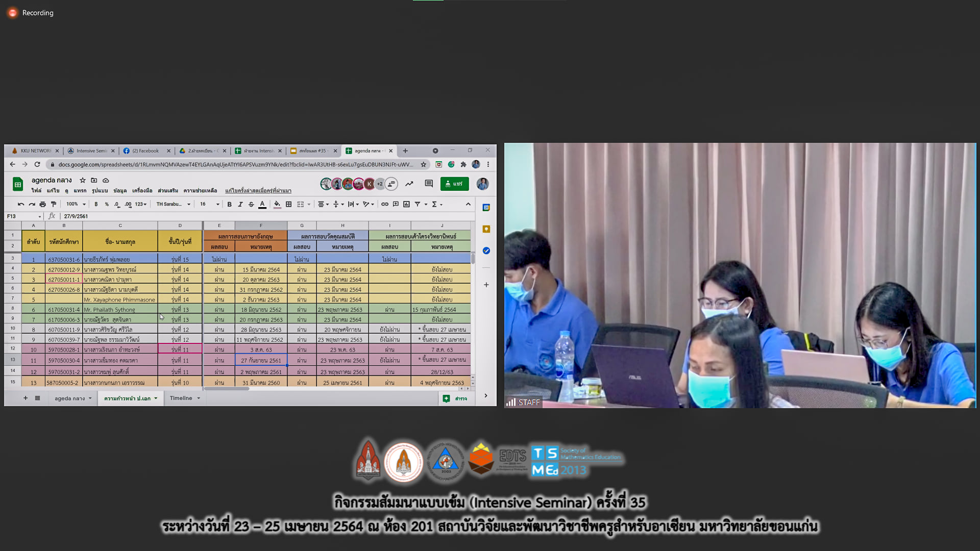This screenshot has height=551, width=980.
Task: Click the print icon in toolbar
Action: 42,204
